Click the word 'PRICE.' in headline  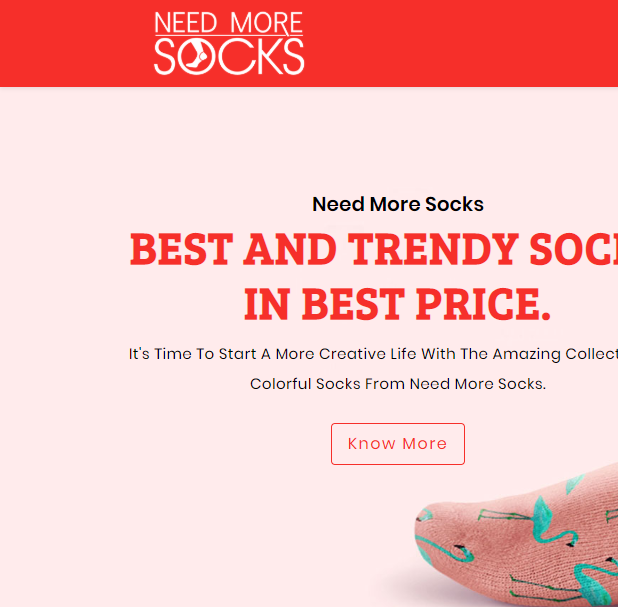tap(483, 304)
